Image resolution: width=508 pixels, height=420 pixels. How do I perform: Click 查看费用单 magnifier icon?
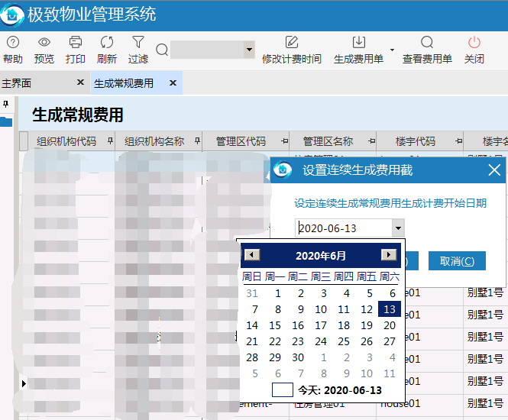427,43
